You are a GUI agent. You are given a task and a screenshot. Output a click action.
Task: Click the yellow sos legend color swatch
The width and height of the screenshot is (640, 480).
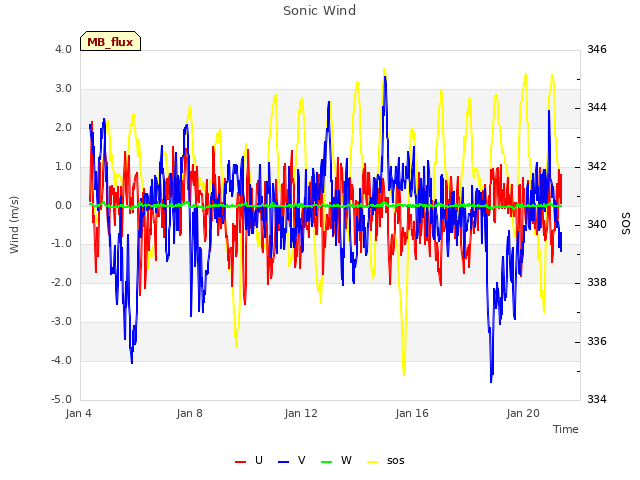click(373, 462)
